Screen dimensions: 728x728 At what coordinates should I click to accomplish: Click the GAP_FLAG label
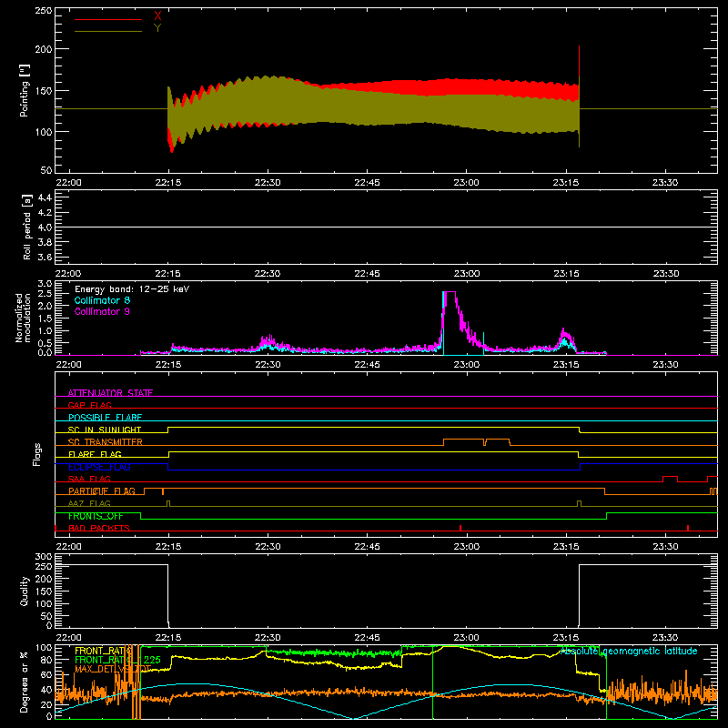[89, 405]
